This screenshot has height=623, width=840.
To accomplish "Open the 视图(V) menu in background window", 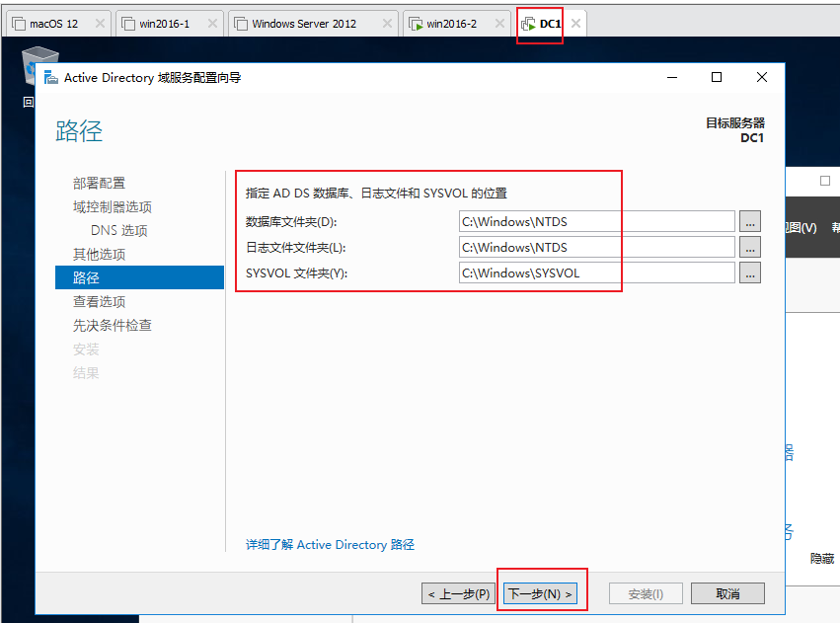I will click(x=802, y=228).
